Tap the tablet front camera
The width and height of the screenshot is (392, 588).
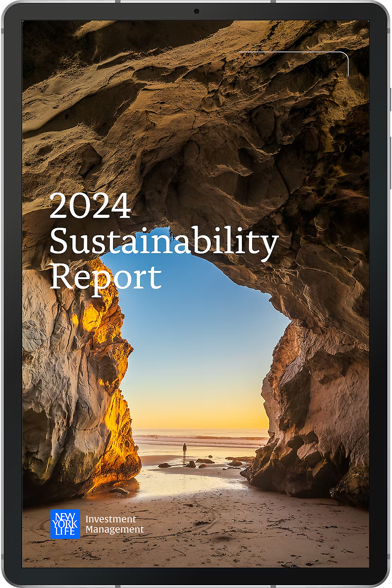[196, 11]
